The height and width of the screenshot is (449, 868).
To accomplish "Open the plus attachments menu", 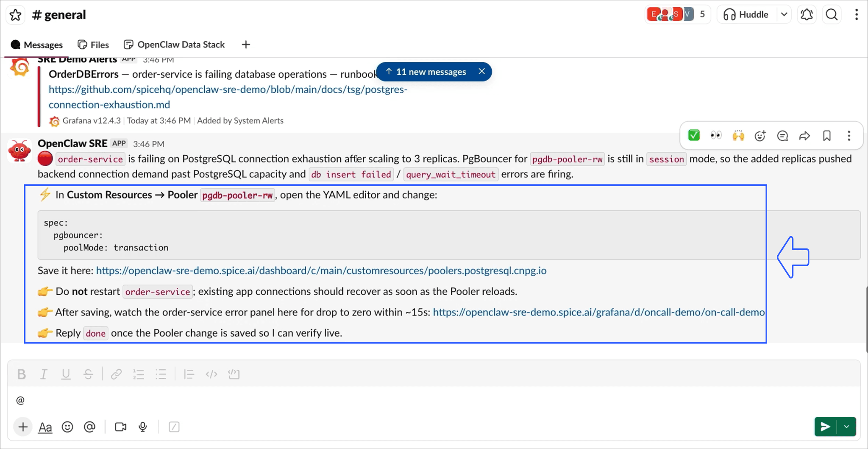I will pos(23,427).
